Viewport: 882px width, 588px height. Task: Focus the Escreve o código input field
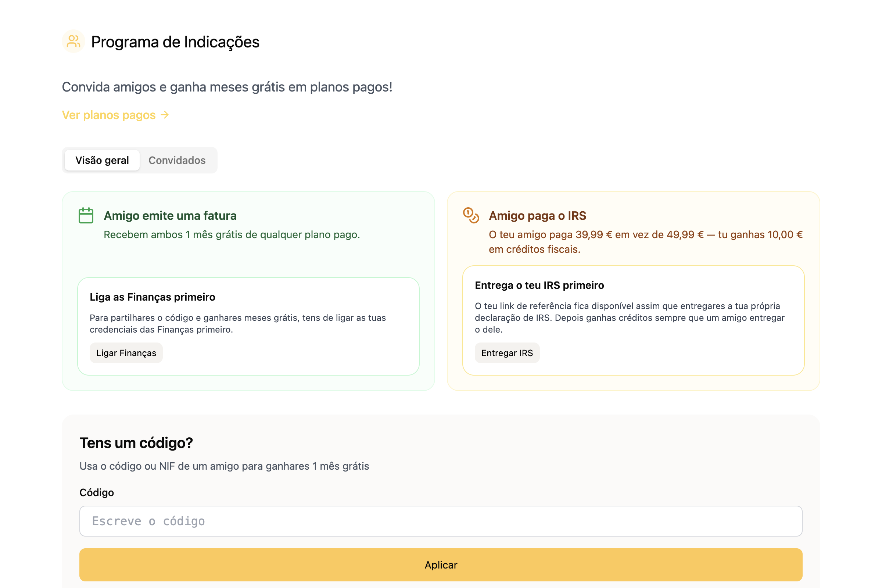coord(441,521)
